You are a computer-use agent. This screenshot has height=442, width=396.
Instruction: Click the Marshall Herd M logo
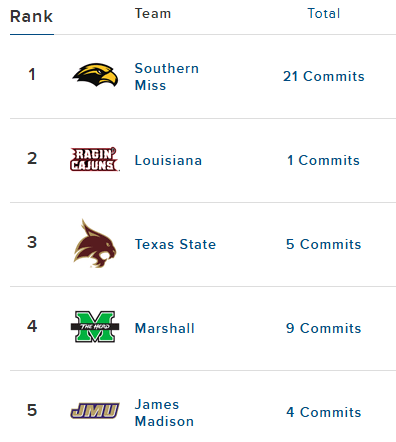(x=95, y=327)
